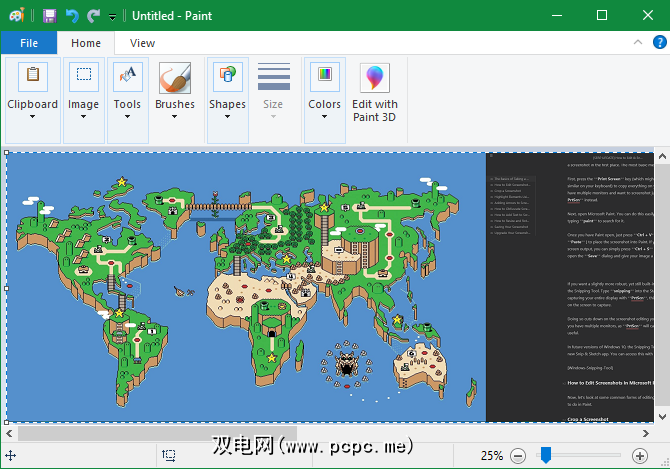Screen dimensions: 670x469
Task: Click the zoom out minus button
Action: (517, 455)
